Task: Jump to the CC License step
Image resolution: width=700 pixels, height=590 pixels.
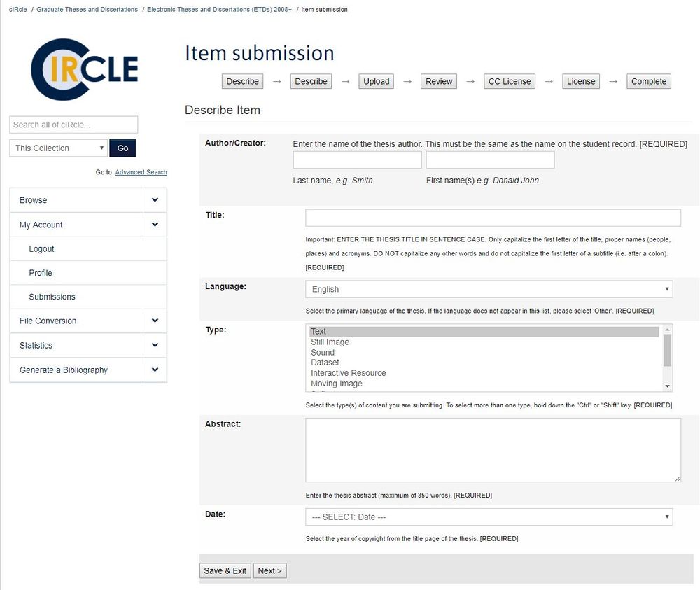Action: [x=510, y=82]
